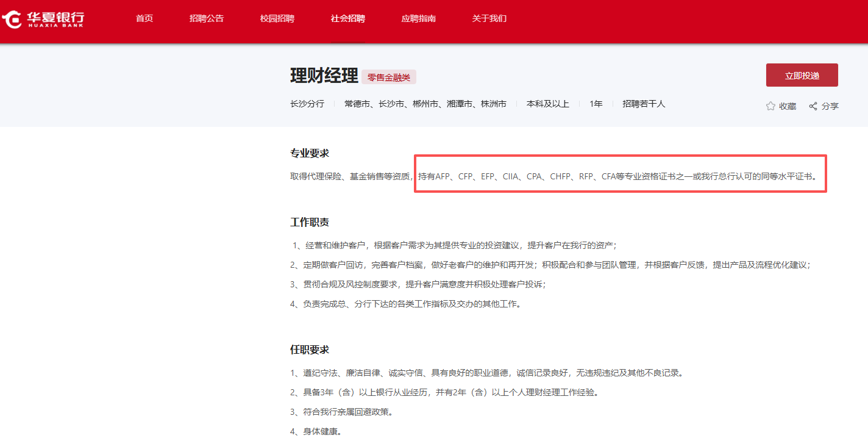Click the 专业要求 section heading

point(310,154)
